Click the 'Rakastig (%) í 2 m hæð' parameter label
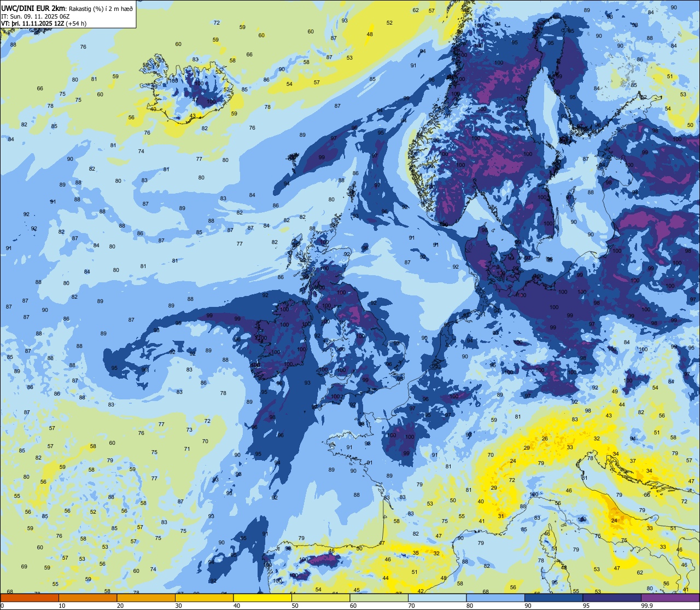Image resolution: width=700 pixels, height=610 pixels. click(x=101, y=8)
